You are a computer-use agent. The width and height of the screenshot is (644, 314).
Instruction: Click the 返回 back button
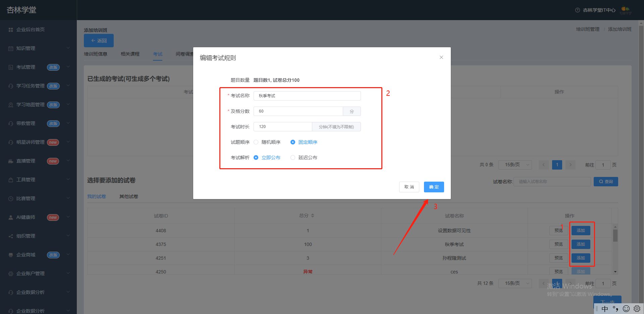[x=99, y=41]
